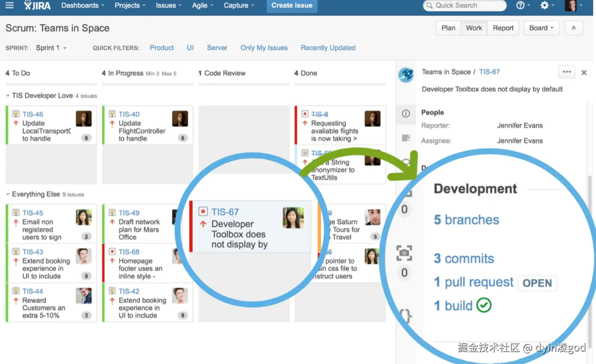Click the bug type icon on TIS-67 card

(x=203, y=212)
